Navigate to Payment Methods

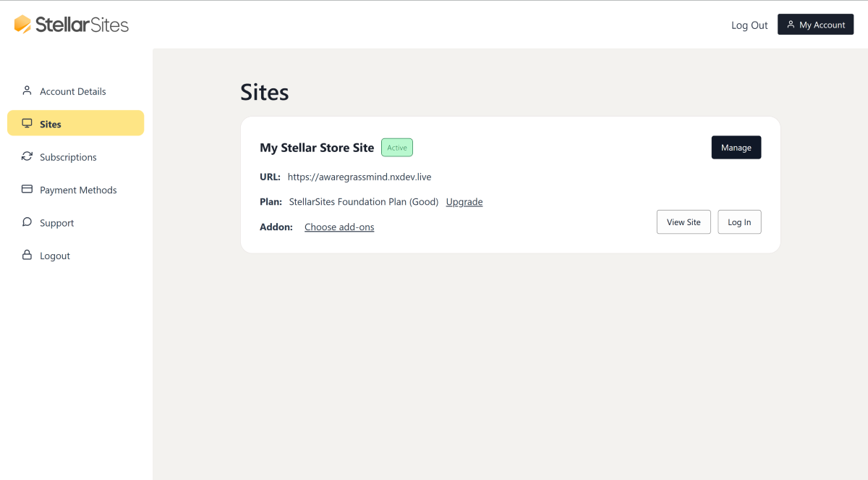point(78,189)
